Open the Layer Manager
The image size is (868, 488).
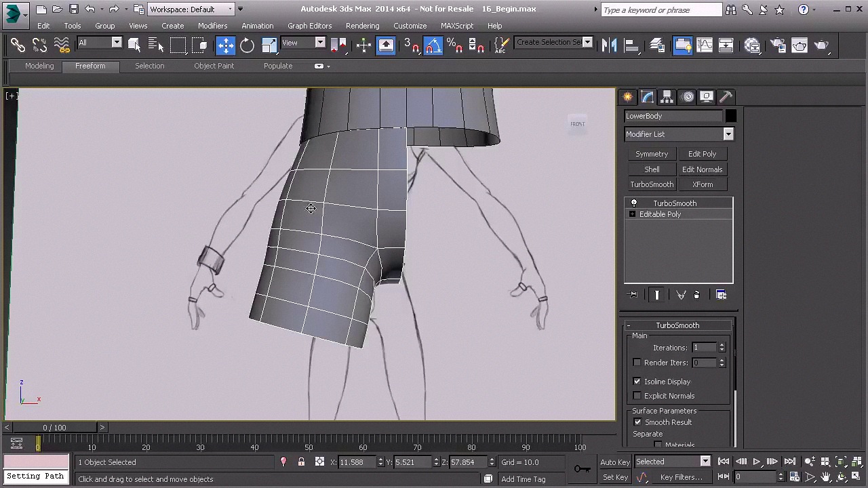[x=657, y=45]
